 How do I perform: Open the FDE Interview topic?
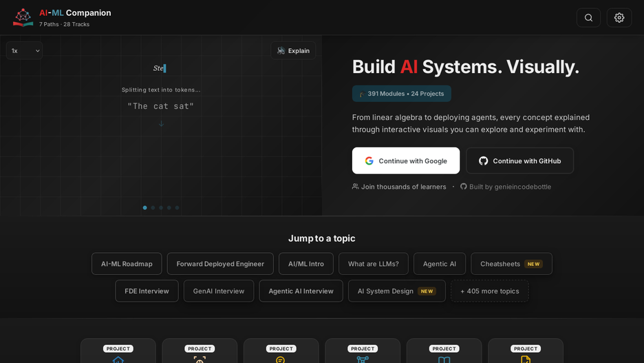click(x=147, y=291)
